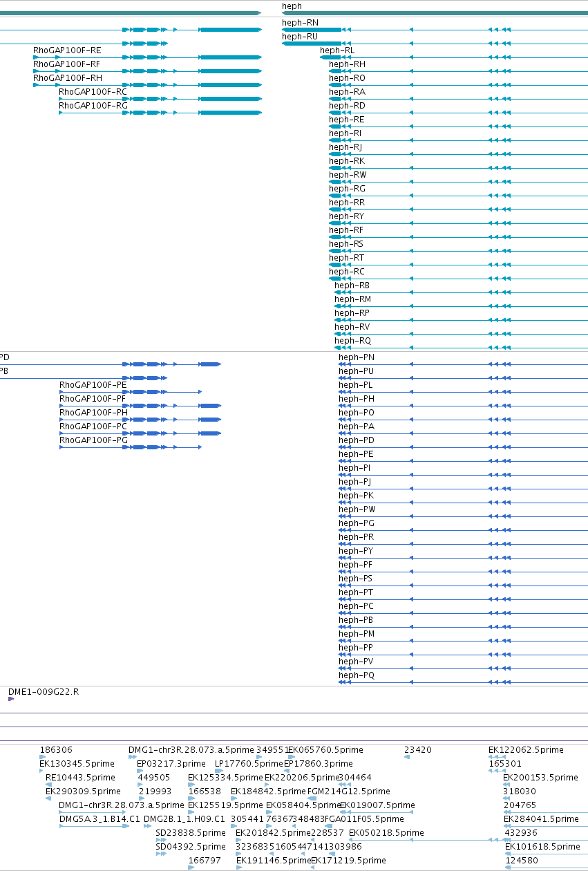
Task: Select the RhoGAP100F-RG transcript label
Action: click(x=93, y=106)
